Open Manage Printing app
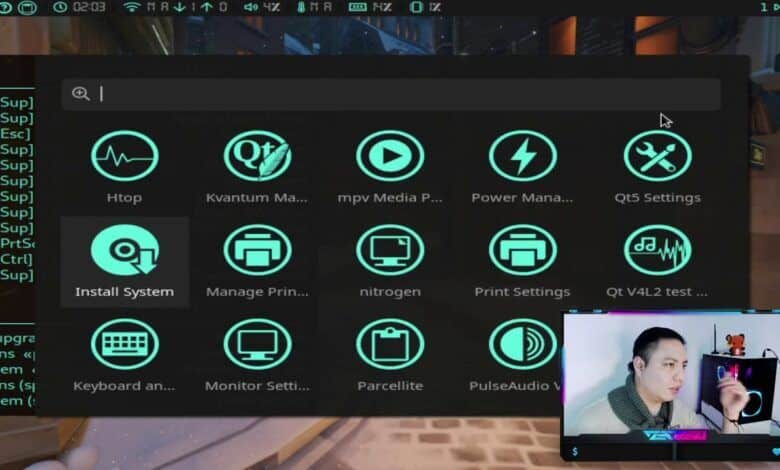This screenshot has width=780, height=470. [257, 262]
